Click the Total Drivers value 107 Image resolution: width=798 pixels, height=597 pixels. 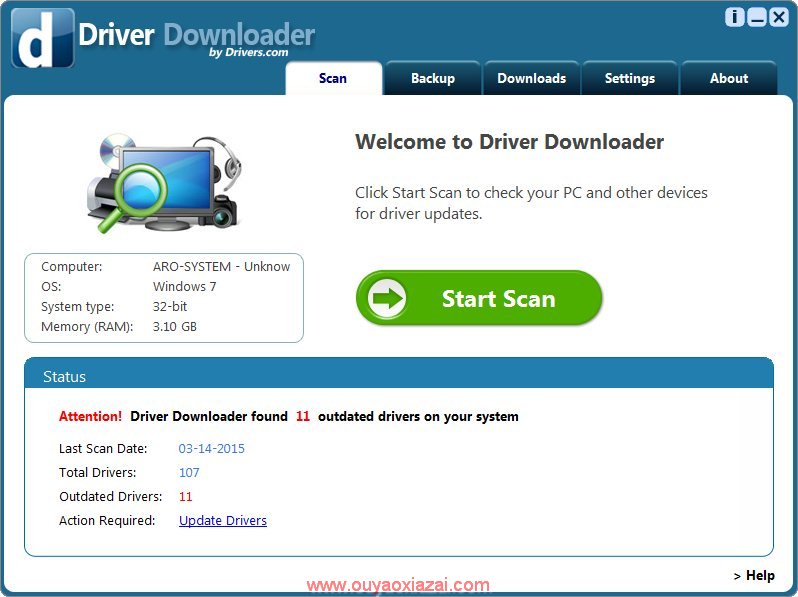pos(189,472)
